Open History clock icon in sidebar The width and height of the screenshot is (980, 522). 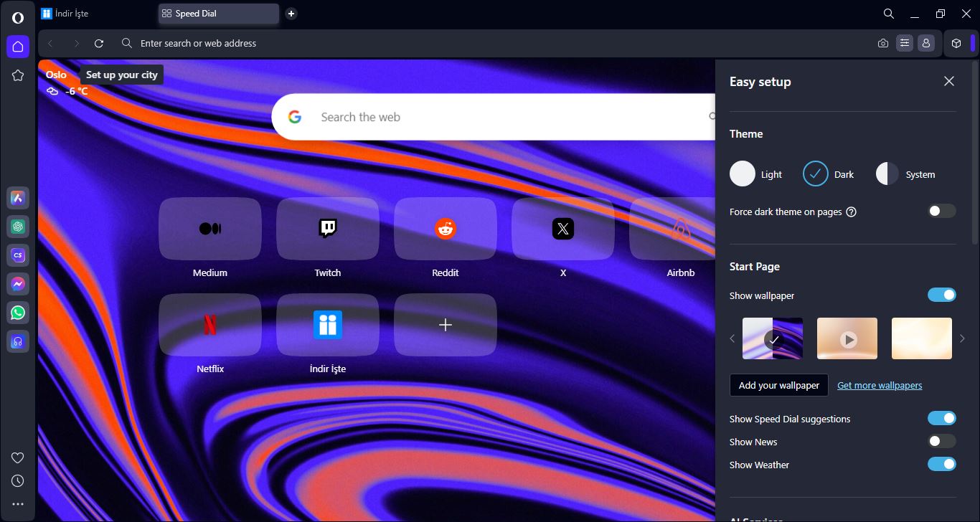(18, 481)
